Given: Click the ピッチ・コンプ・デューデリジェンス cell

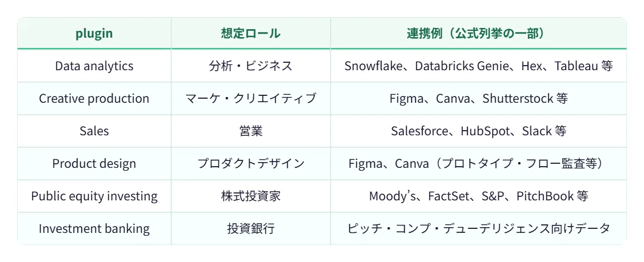Looking at the screenshot, I should point(478,228).
